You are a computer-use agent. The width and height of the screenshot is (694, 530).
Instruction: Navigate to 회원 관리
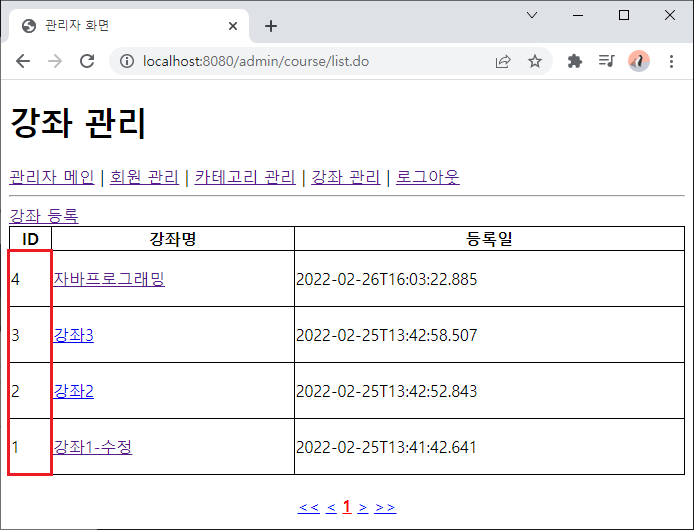coord(144,177)
